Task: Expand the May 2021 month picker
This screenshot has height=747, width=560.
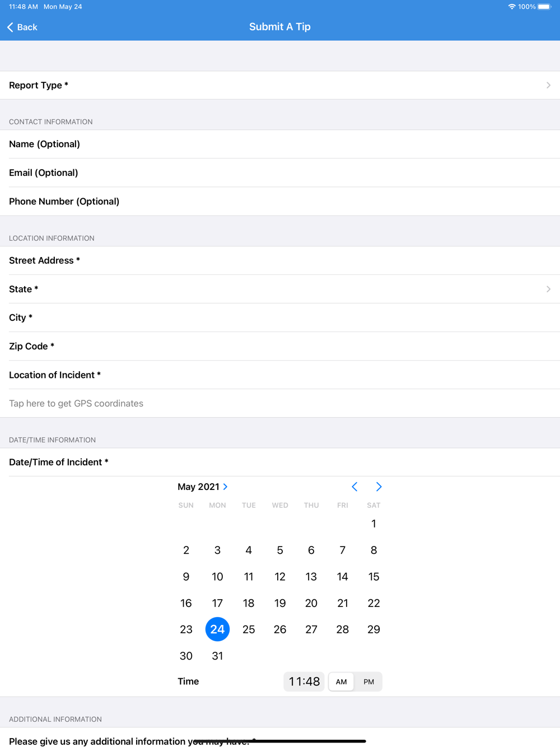Action: point(203,487)
